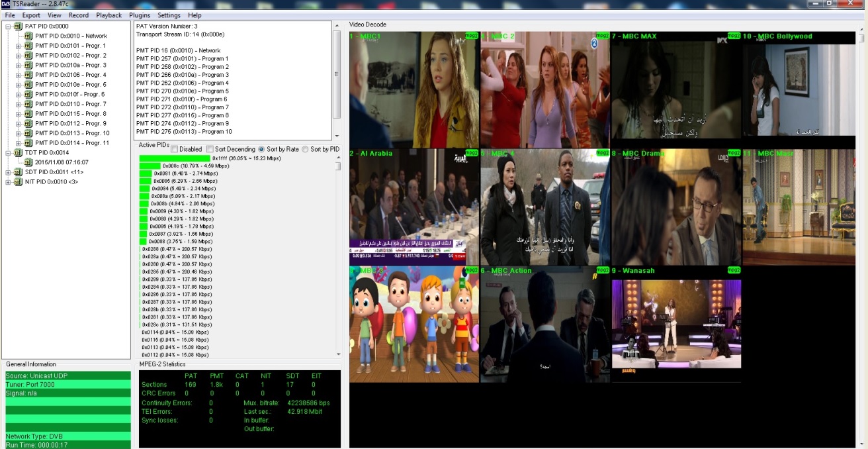Click the PMT icon for Progr. 11
Image resolution: width=868 pixels, height=449 pixels.
[x=28, y=143]
